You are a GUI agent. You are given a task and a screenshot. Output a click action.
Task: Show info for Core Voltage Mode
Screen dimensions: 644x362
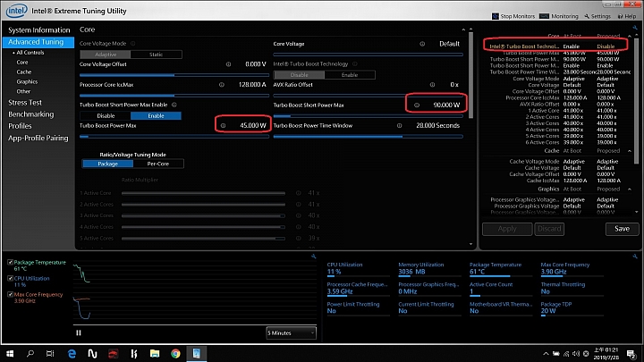point(132,44)
